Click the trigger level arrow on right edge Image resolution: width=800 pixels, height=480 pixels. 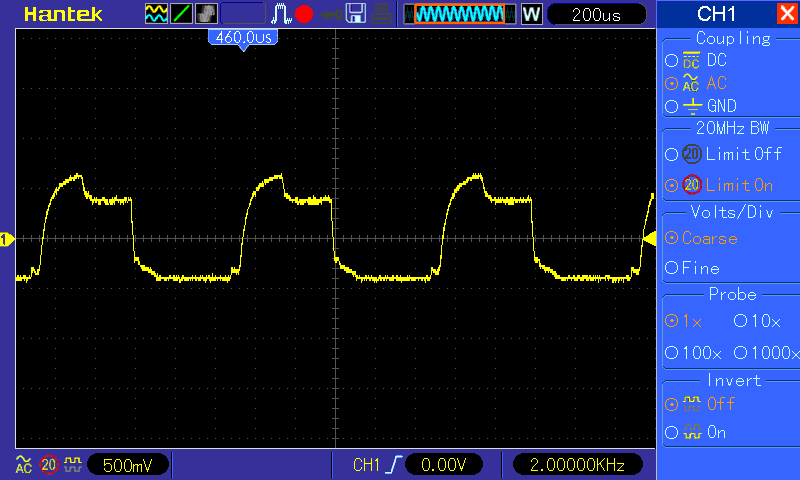pyautogui.click(x=649, y=239)
